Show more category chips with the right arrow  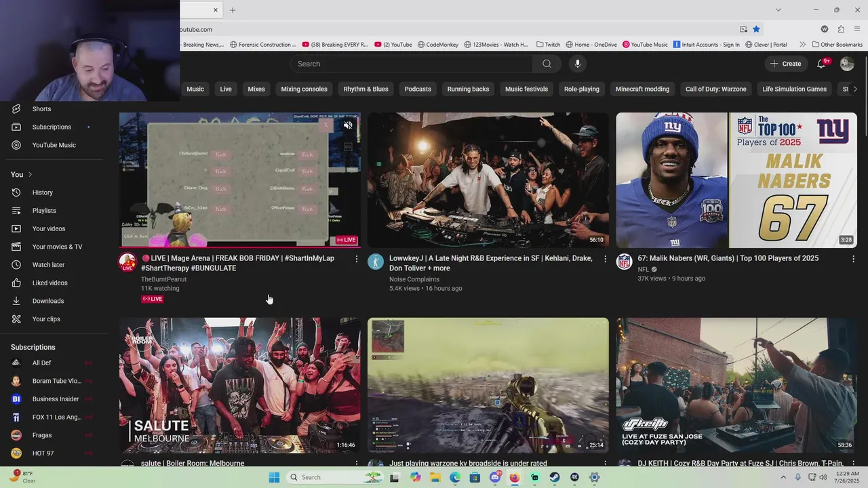point(854,89)
